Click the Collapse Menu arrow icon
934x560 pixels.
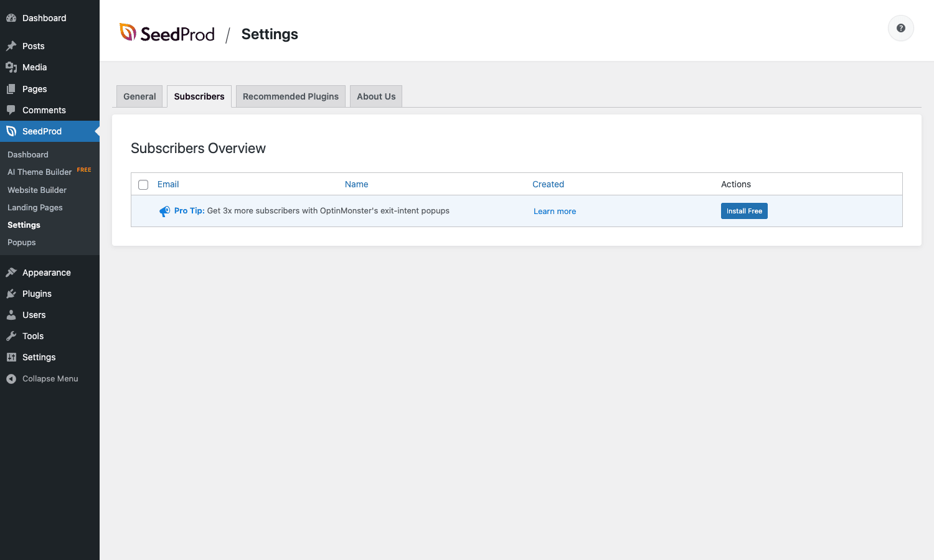click(x=11, y=378)
